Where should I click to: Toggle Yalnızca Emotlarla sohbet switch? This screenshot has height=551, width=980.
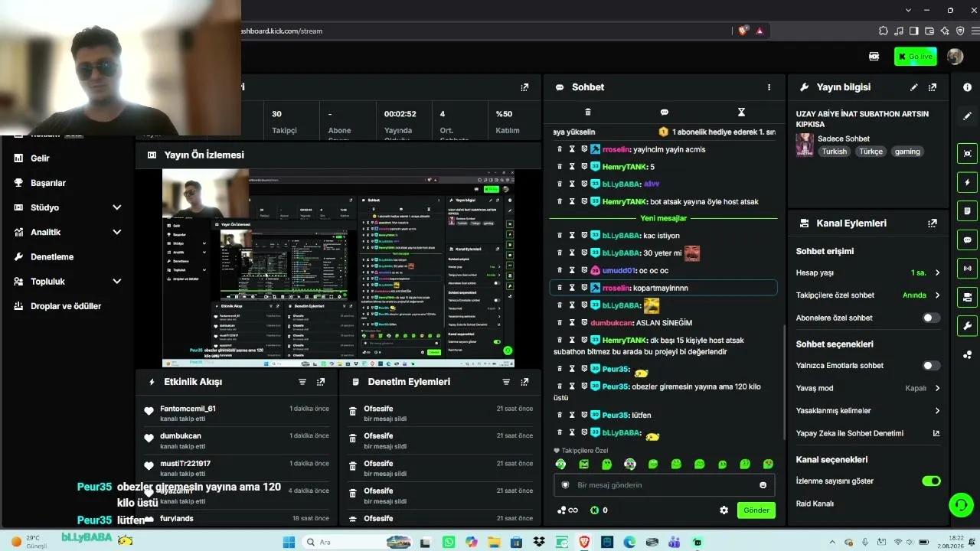click(x=931, y=366)
